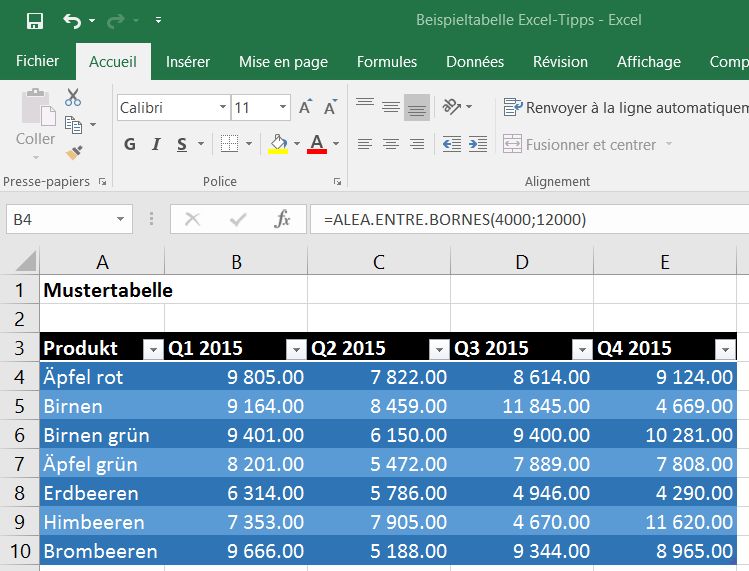Image resolution: width=749 pixels, height=571 pixels.
Task: Apply cell borders with the borders icon
Action: 229,144
